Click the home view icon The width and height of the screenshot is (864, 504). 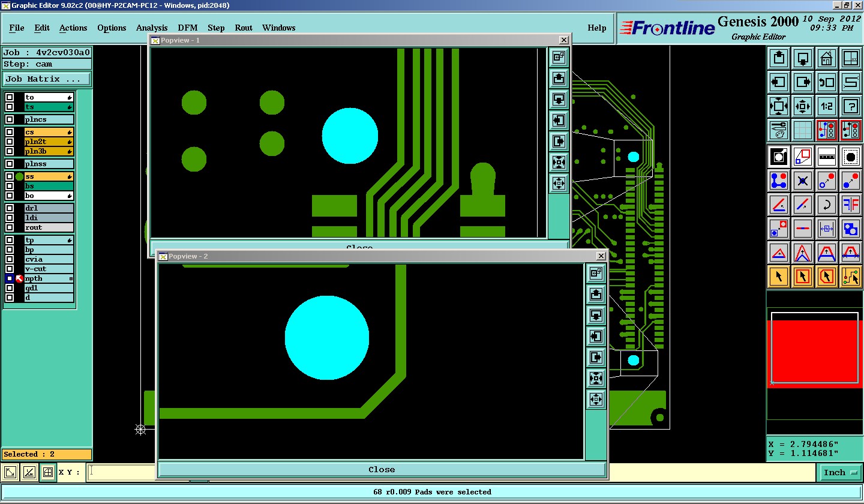click(x=827, y=58)
